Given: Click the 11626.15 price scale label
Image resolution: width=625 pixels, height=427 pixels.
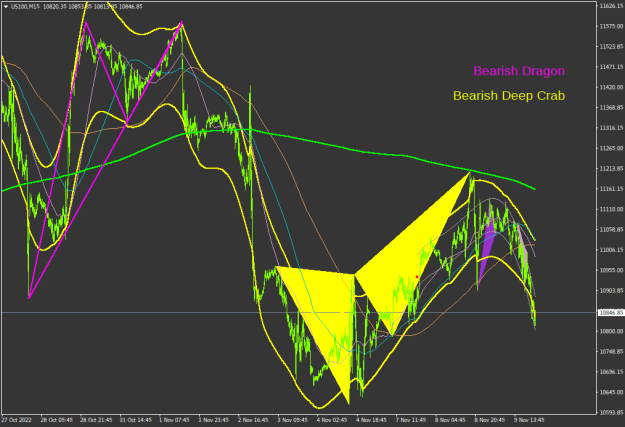Looking at the screenshot, I should [611, 6].
